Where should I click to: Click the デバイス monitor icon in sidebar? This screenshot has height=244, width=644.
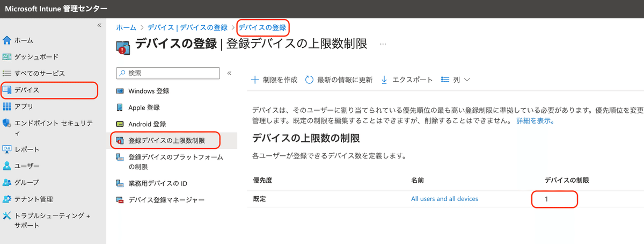coord(7,90)
